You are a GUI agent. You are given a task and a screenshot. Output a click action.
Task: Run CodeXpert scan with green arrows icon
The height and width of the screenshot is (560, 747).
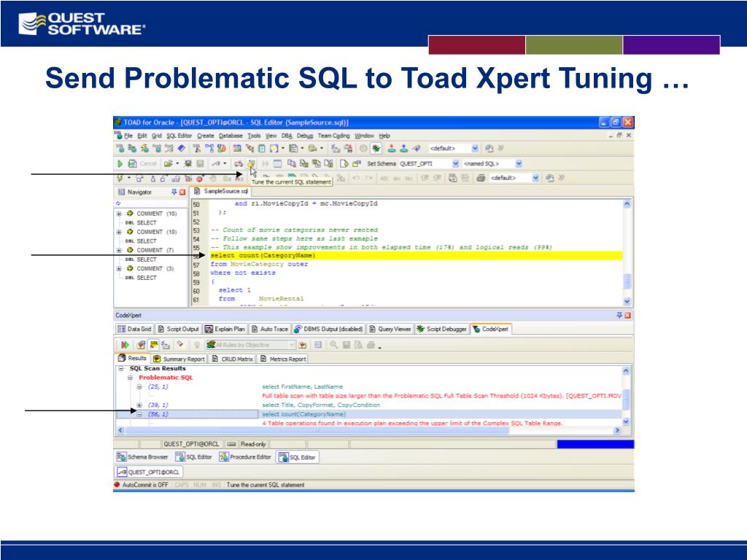(125, 345)
